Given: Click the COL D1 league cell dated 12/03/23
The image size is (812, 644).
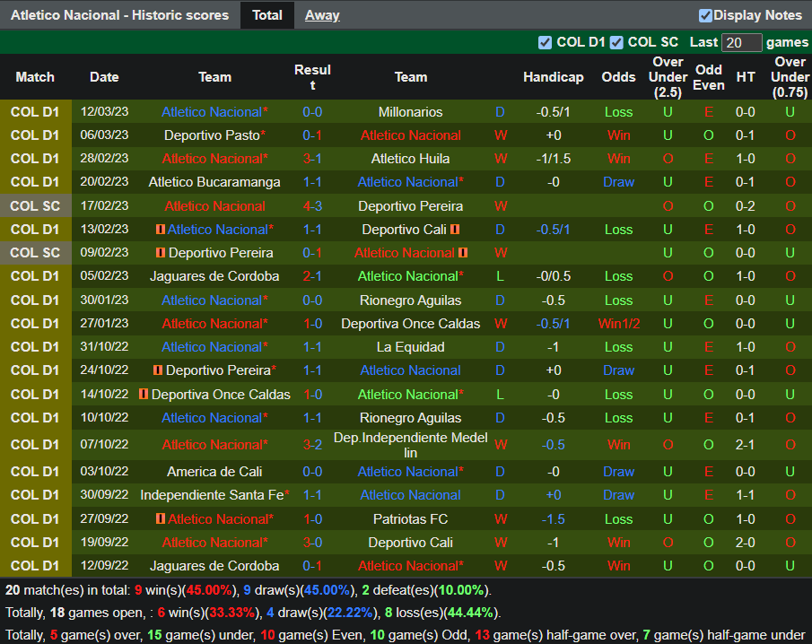Looking at the screenshot, I should (x=35, y=112).
